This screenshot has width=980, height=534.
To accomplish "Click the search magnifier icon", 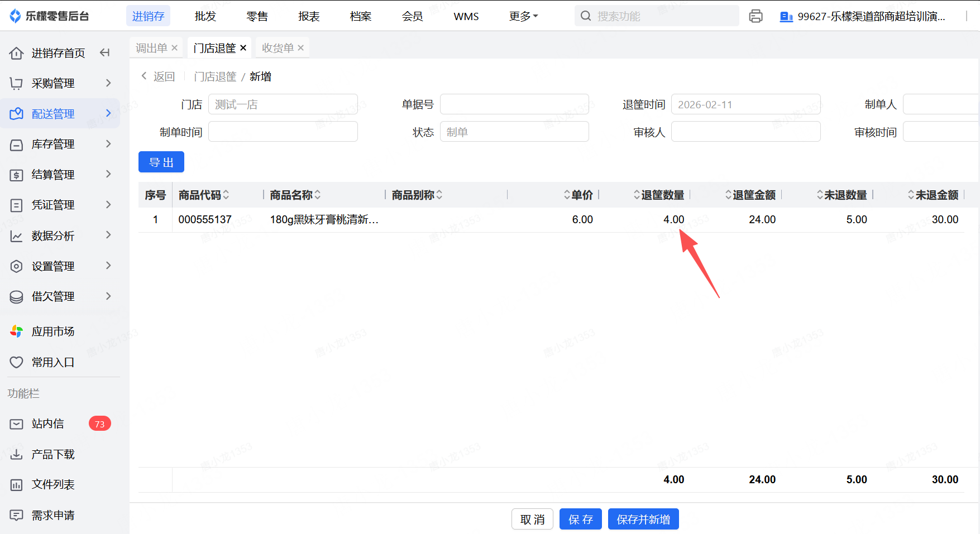I will (586, 16).
